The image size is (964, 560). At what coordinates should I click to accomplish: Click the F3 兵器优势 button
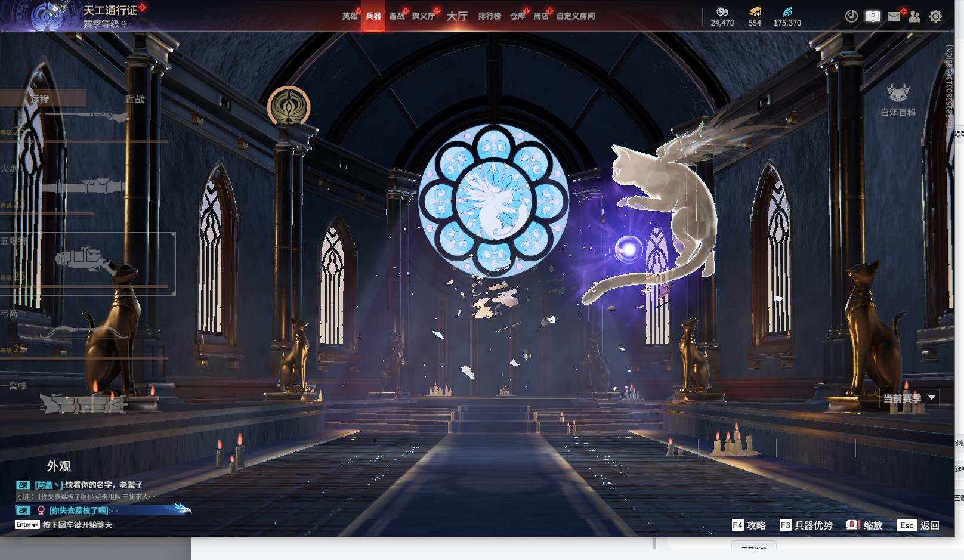[x=806, y=525]
